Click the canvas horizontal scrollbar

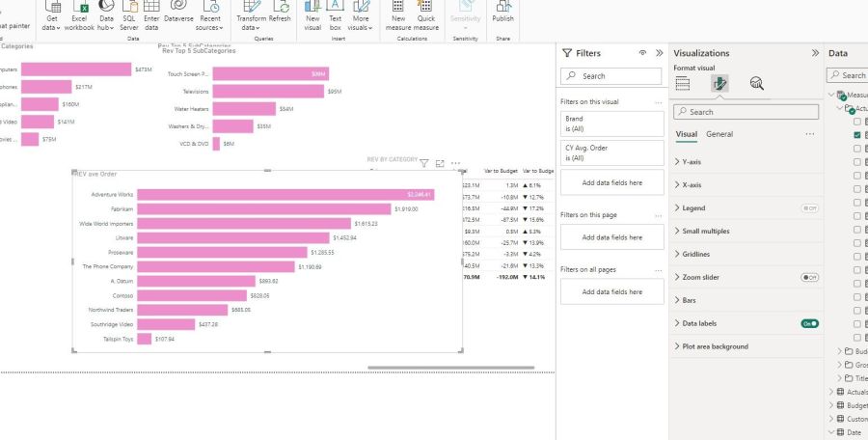pos(451,368)
